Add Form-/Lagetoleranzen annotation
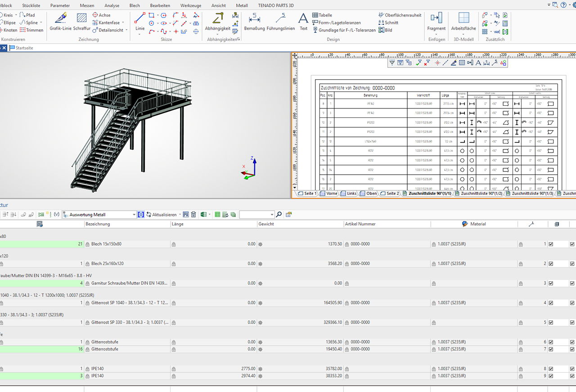Viewport: 576px width, 392px height. point(336,23)
